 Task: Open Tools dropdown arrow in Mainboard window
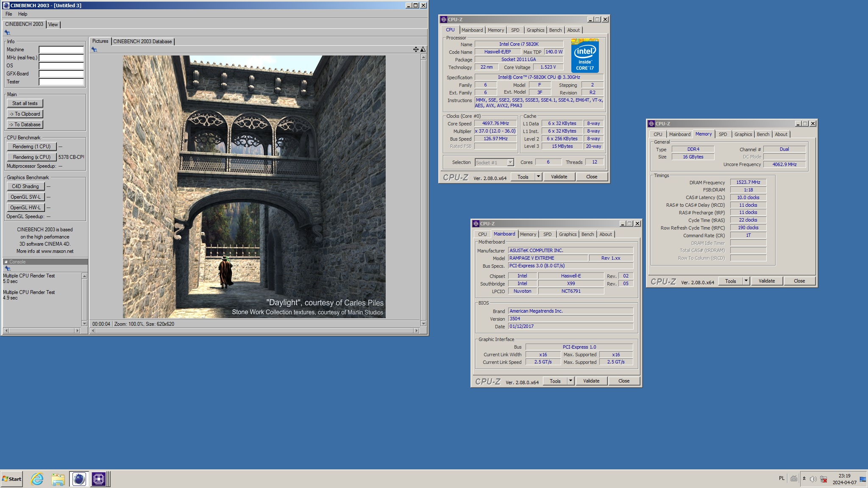570,381
